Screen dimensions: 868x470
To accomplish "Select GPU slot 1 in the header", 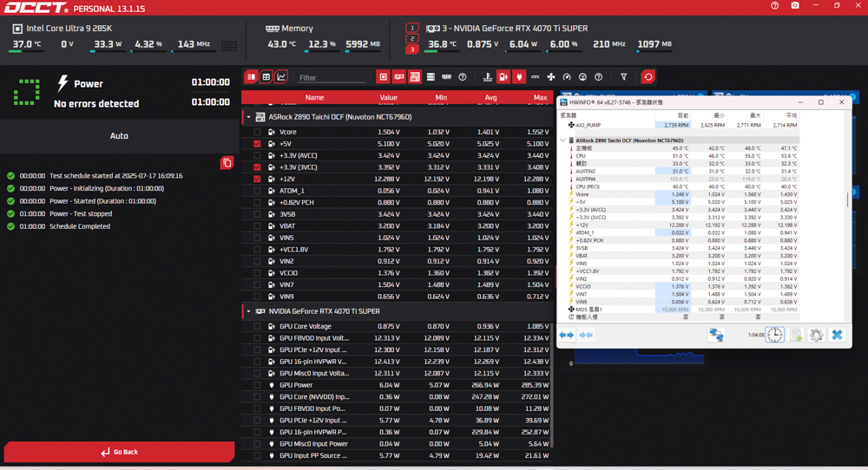I will tap(411, 28).
